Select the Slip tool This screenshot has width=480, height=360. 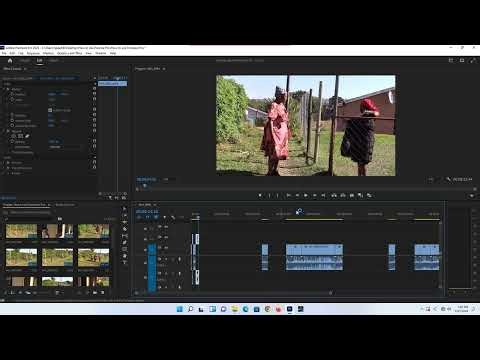(125, 236)
